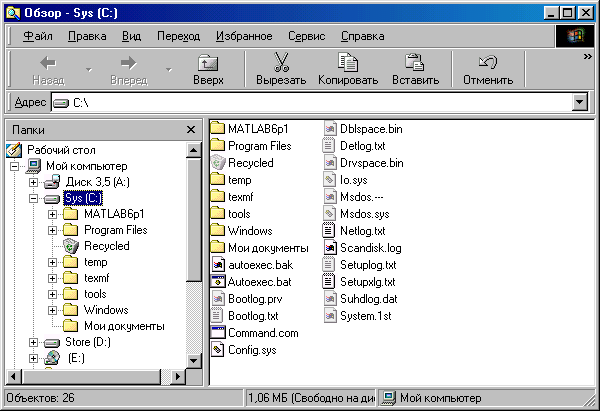Viewport: 600px width, 411px height.
Task: Select the Io.sys file icon
Action: coord(329,179)
